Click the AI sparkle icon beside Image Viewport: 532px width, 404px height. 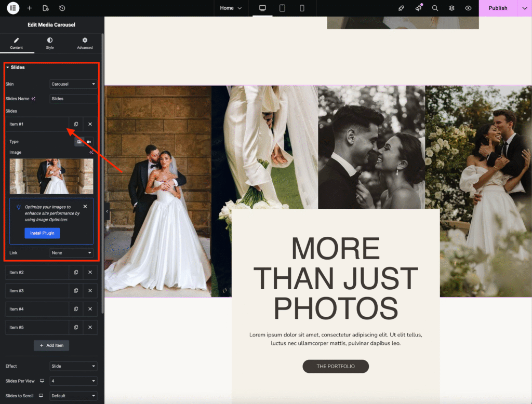click(x=91, y=152)
